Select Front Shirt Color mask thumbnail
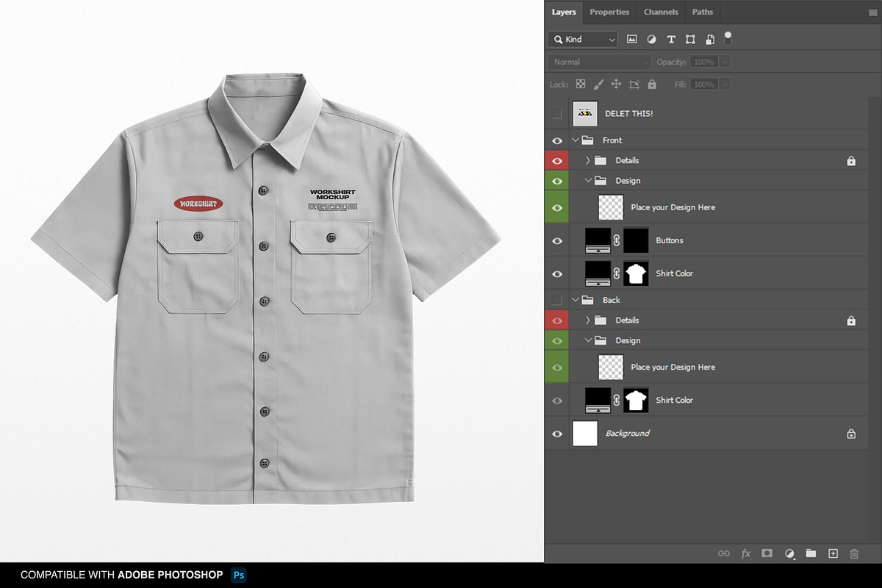 pos(636,273)
